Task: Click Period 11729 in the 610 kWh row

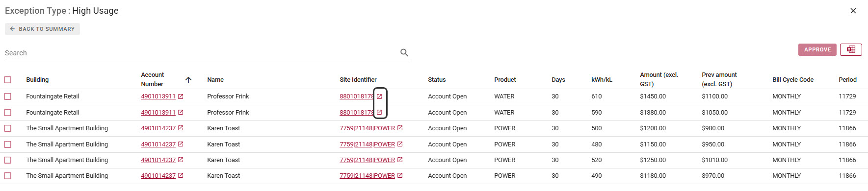Action: [x=847, y=96]
